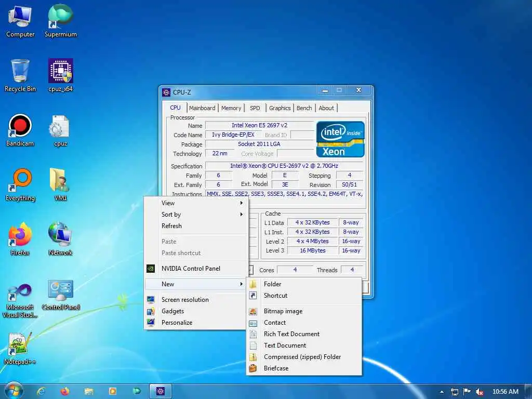Select the Bandicam desktop shortcut
Image resolution: width=532 pixels, height=399 pixels.
coord(20,130)
